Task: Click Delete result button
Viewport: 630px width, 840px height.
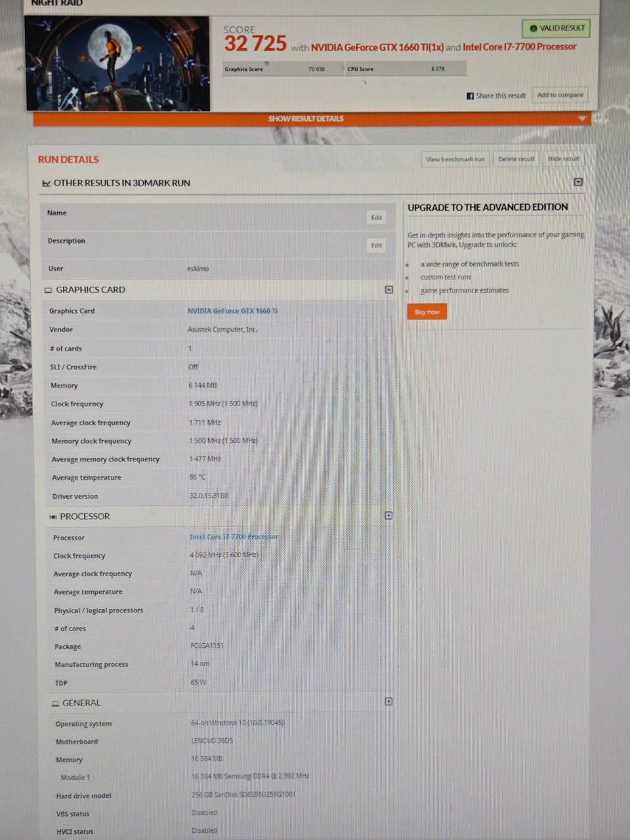Action: pos(516,159)
